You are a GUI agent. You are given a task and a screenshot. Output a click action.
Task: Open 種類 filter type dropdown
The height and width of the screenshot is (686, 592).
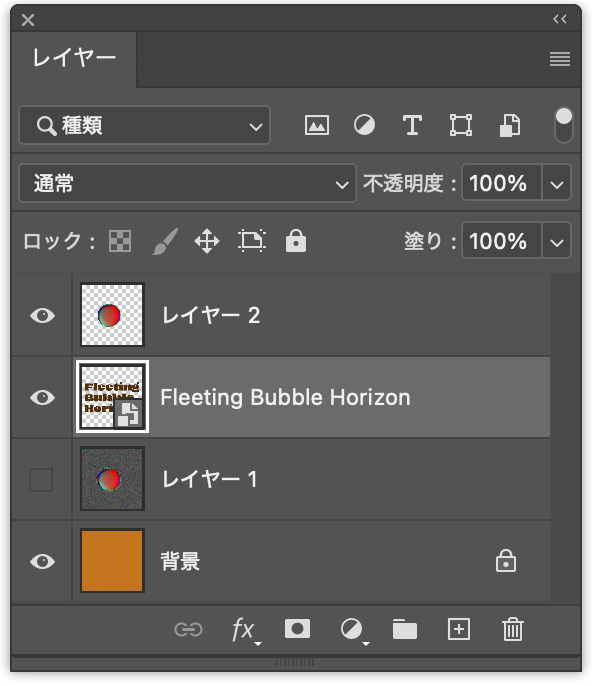point(144,125)
